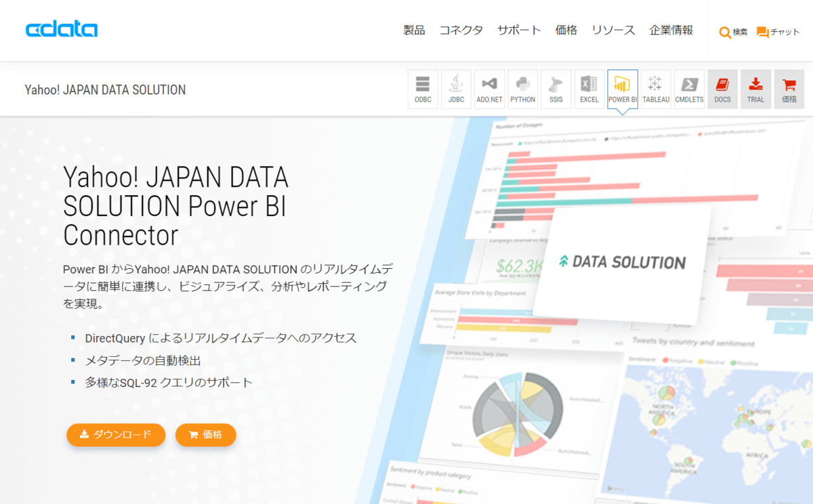Open the Tableau connector icon

coord(655,89)
